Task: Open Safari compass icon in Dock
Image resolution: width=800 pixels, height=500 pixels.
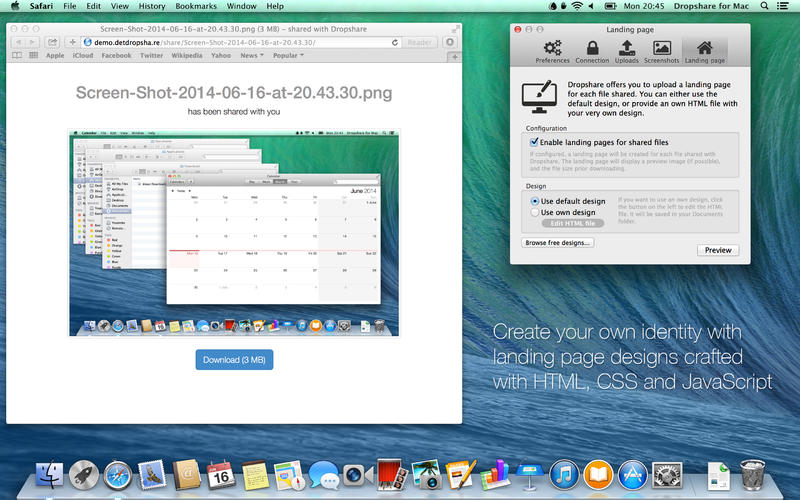Action: click(x=118, y=476)
